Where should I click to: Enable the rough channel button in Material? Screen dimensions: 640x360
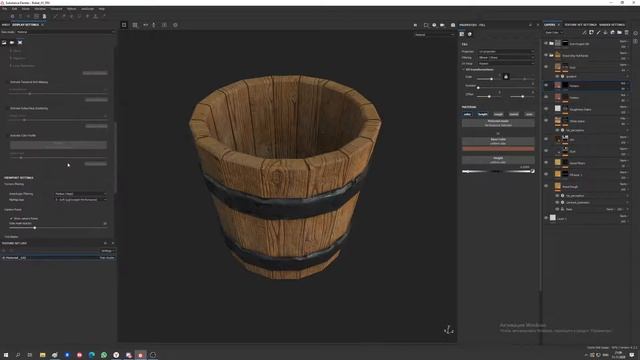(498, 114)
